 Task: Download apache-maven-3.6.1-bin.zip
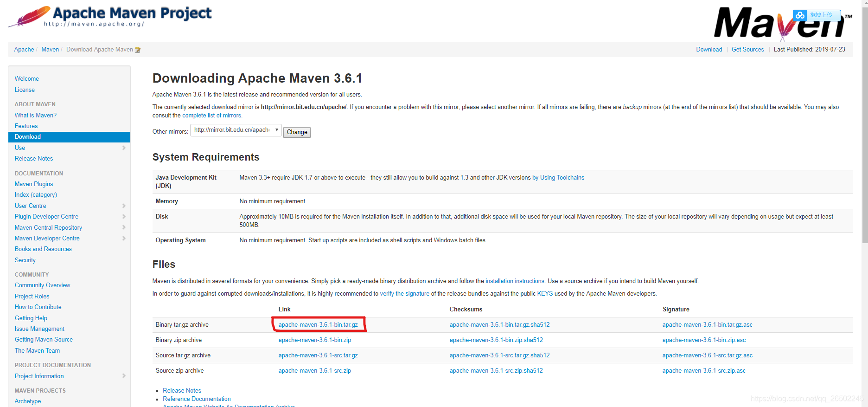click(315, 340)
